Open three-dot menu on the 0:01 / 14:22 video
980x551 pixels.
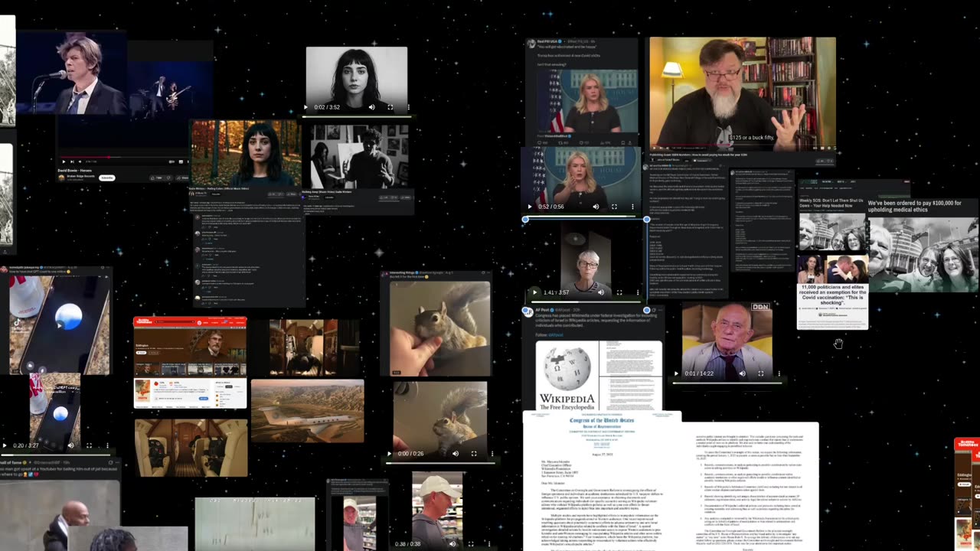(x=779, y=373)
